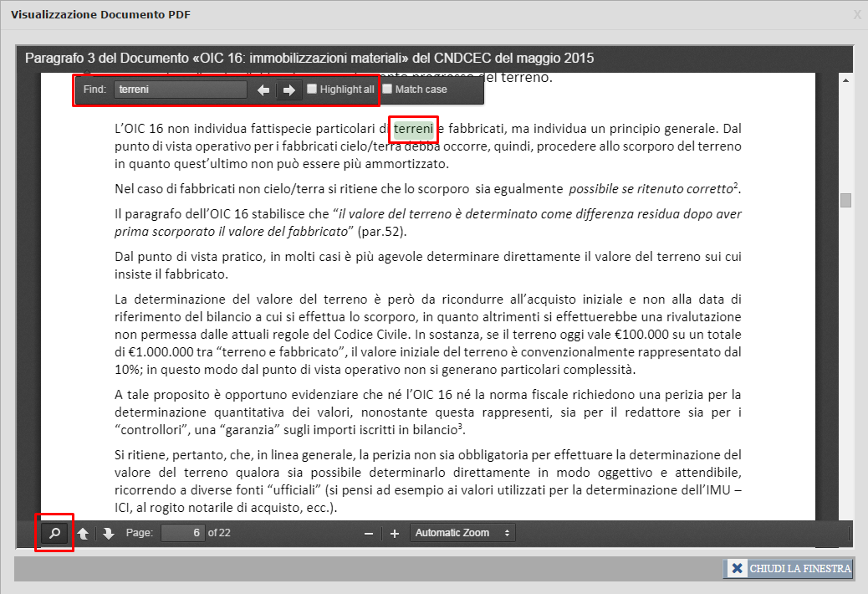The width and height of the screenshot is (868, 594).
Task: Click the Find text field containing 'terreni'
Action: pos(180,90)
